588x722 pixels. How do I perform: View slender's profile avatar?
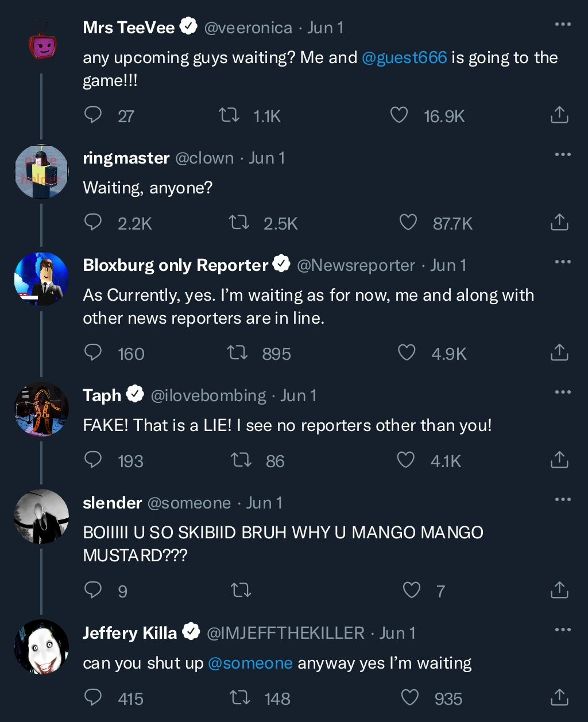click(x=41, y=517)
